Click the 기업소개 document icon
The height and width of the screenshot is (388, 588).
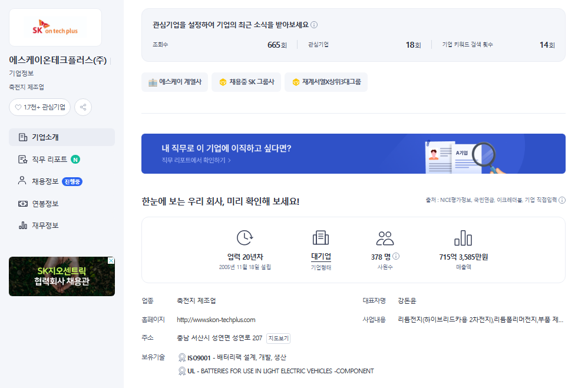(x=23, y=137)
